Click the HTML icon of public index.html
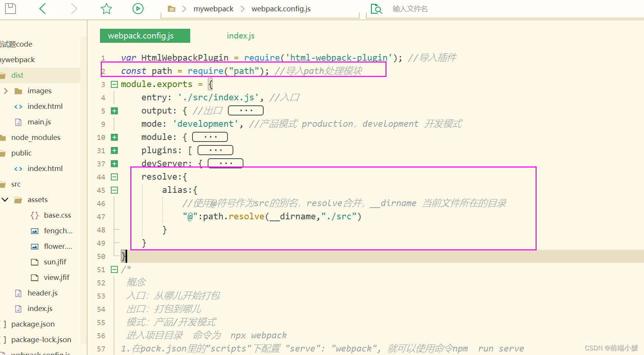The height and width of the screenshot is (355, 644). pyautogui.click(x=18, y=169)
